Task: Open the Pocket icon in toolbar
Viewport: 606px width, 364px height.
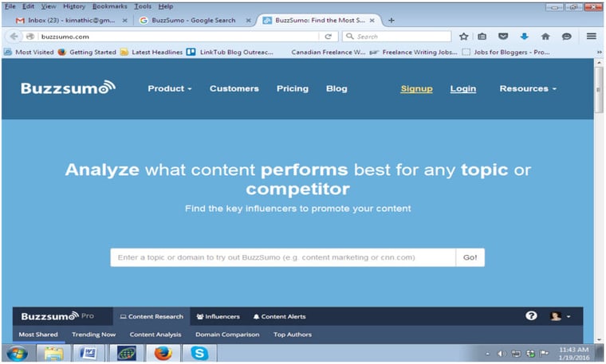Action: point(503,37)
